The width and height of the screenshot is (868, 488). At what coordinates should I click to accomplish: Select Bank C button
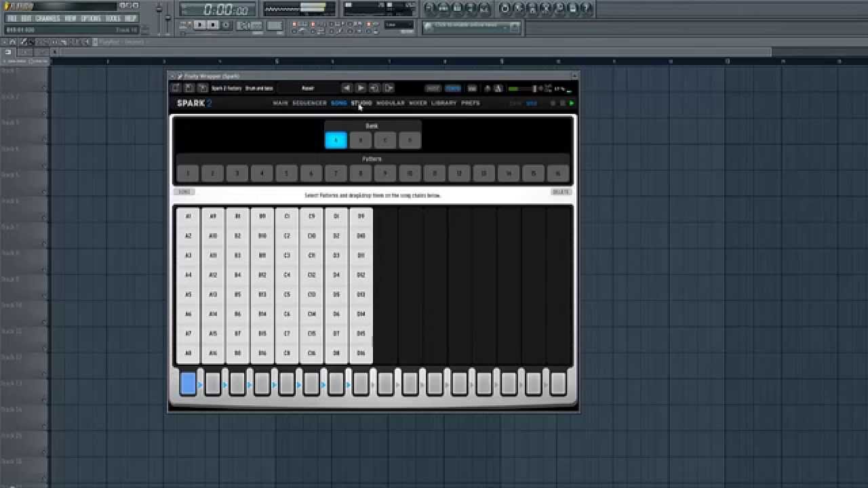point(384,140)
